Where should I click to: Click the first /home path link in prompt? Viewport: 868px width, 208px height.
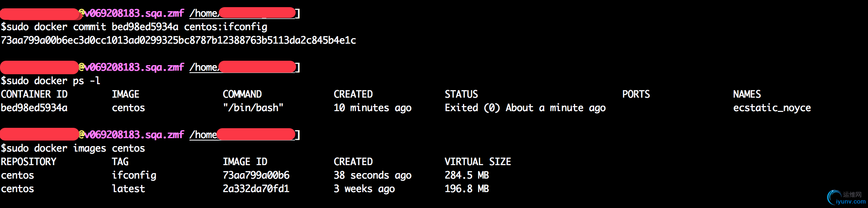point(204,13)
